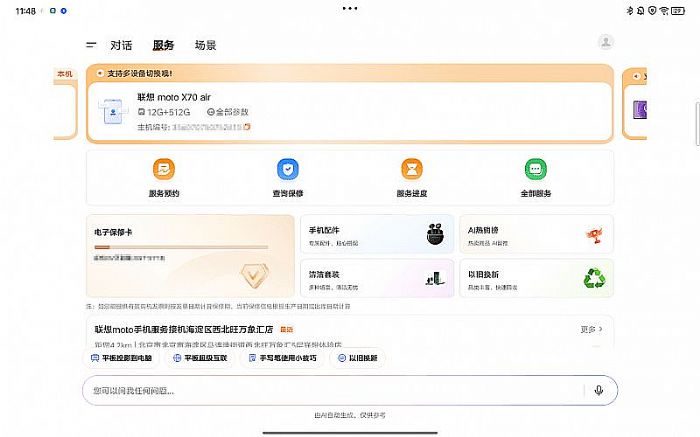Copy the device serial number with copy icon

pos(247,127)
